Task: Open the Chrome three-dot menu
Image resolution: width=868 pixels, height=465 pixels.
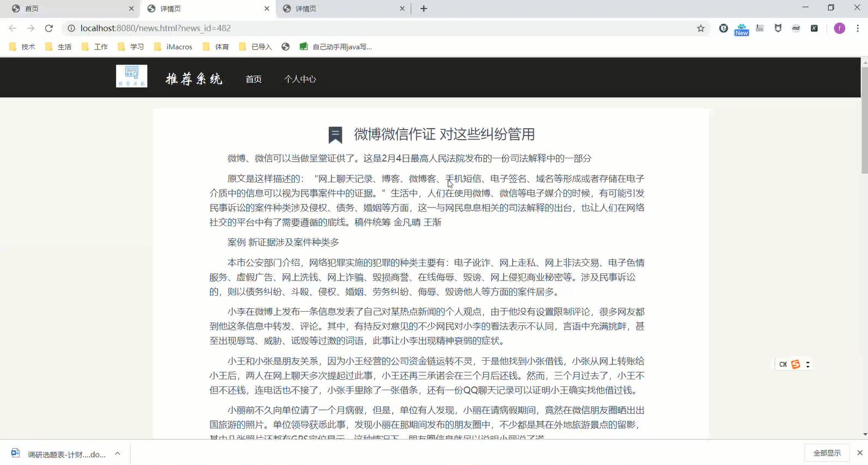Action: click(858, 28)
